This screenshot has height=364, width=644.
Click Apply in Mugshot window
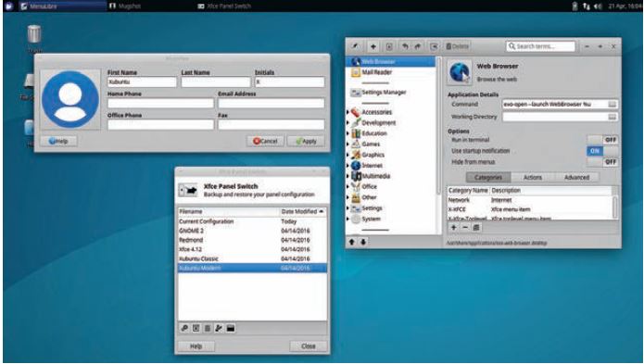(x=306, y=141)
